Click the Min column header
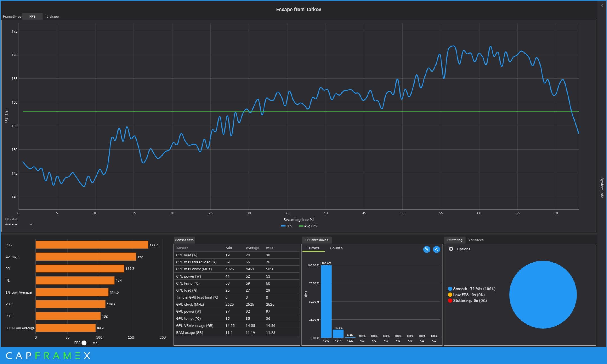Viewport: 607px width, 364px height. pos(229,248)
